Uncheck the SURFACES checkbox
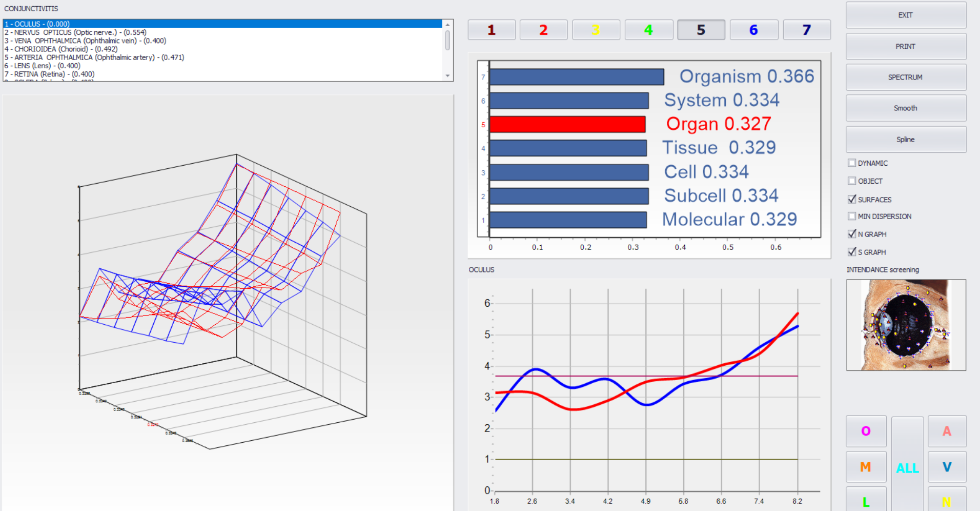980x511 pixels. 852,199
